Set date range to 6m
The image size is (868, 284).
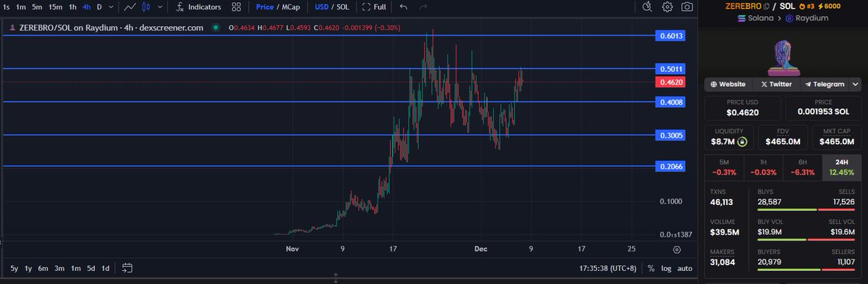click(x=43, y=268)
